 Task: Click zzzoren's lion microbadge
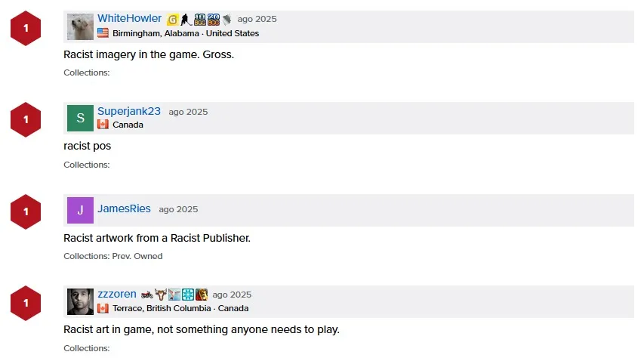point(202,295)
